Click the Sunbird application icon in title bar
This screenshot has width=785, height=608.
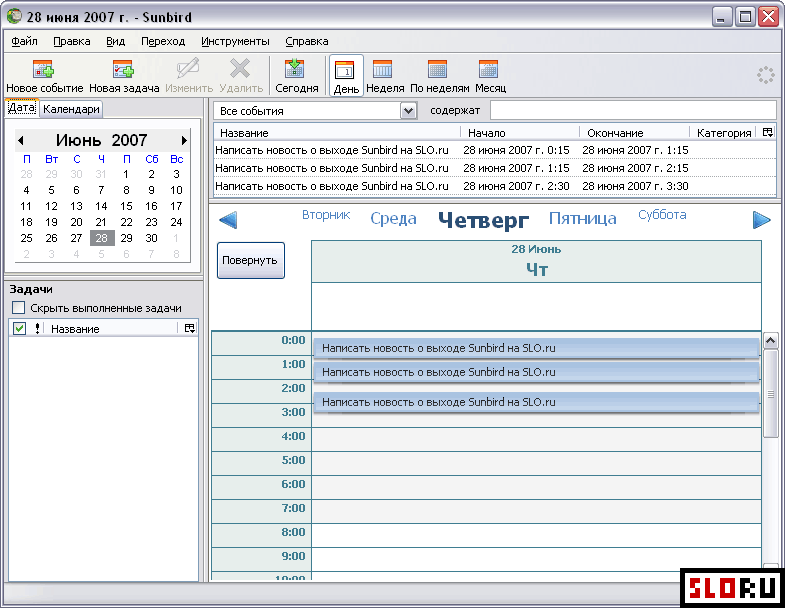14,16
